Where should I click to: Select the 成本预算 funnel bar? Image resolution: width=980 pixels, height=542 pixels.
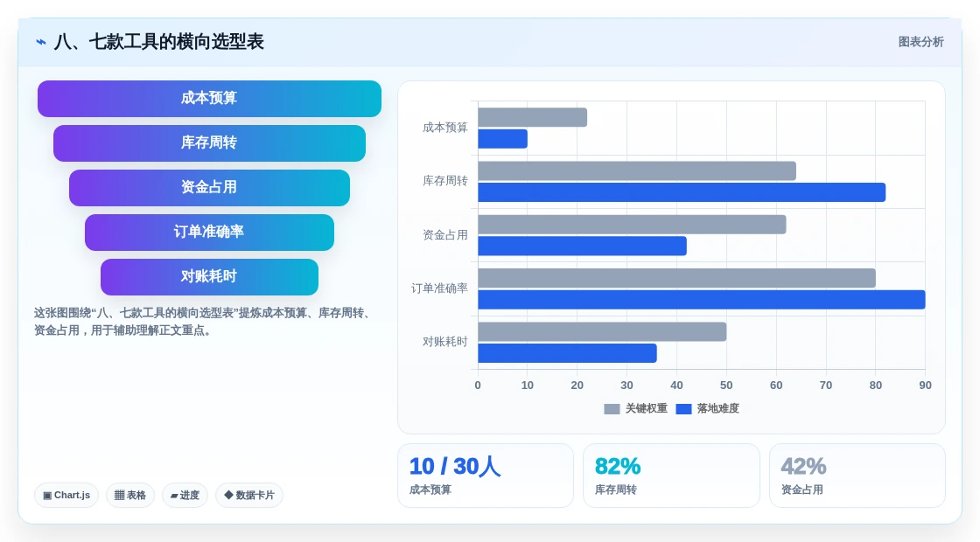coord(209,99)
